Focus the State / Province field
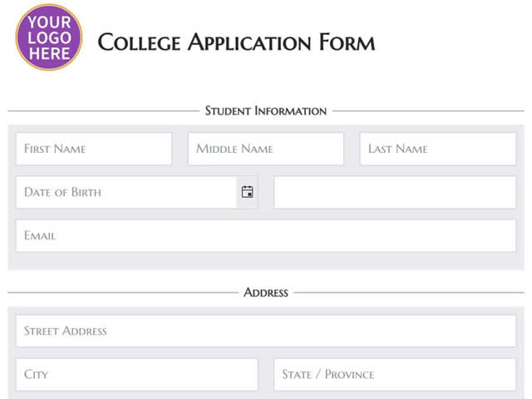Screen dimensions: 532x399 [x=395, y=375]
